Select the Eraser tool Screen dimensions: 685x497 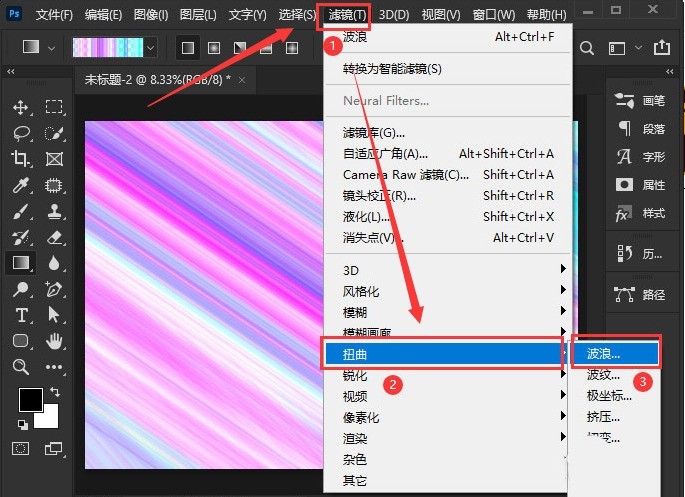click(x=54, y=238)
